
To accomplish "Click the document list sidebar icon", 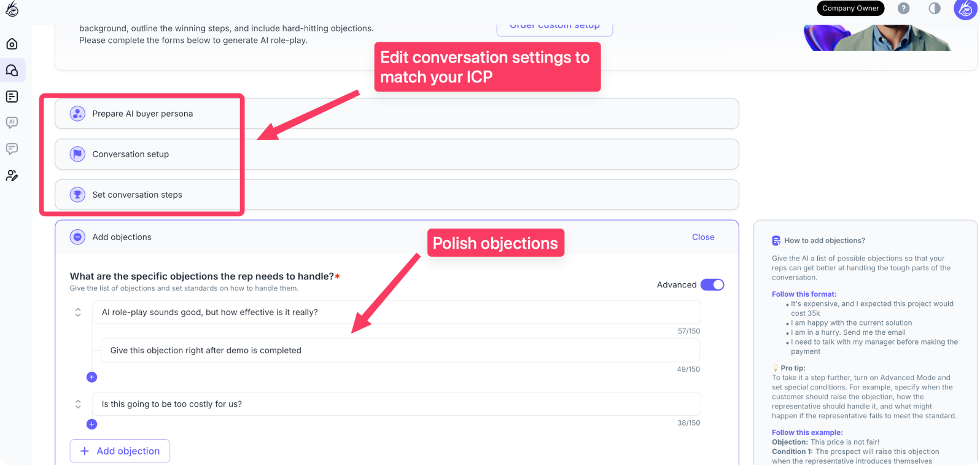I will 12,96.
